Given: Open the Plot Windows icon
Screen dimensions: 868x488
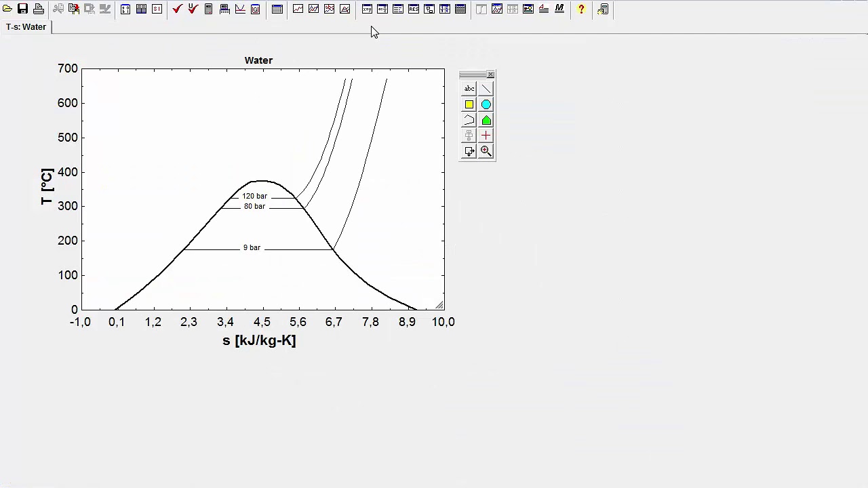Looking at the screenshot, I should (x=497, y=9).
